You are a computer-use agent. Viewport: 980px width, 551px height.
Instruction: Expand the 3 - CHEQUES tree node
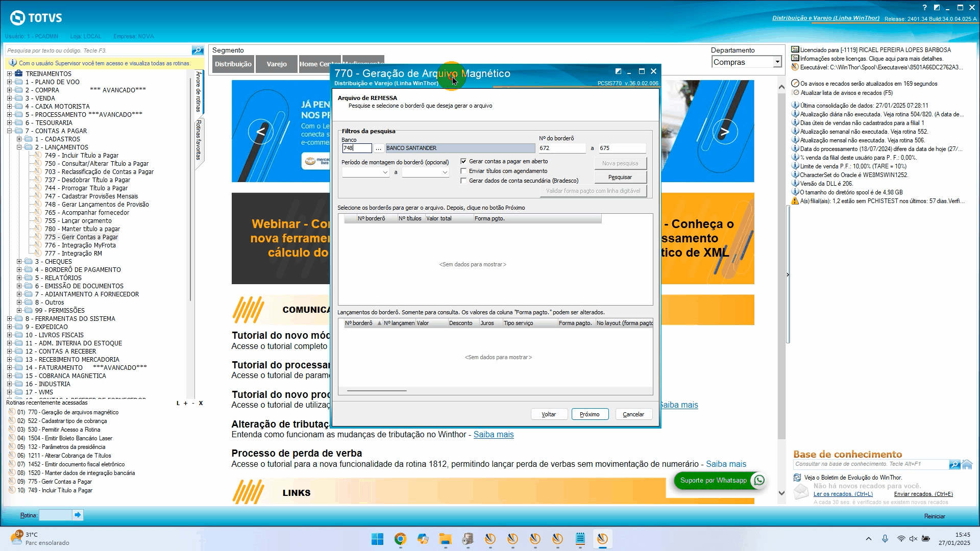[19, 262]
